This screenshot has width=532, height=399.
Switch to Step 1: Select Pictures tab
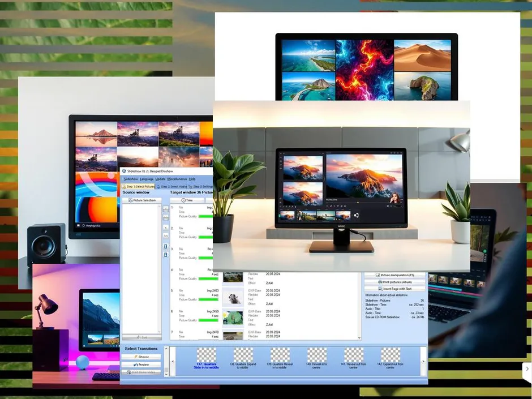(x=139, y=186)
